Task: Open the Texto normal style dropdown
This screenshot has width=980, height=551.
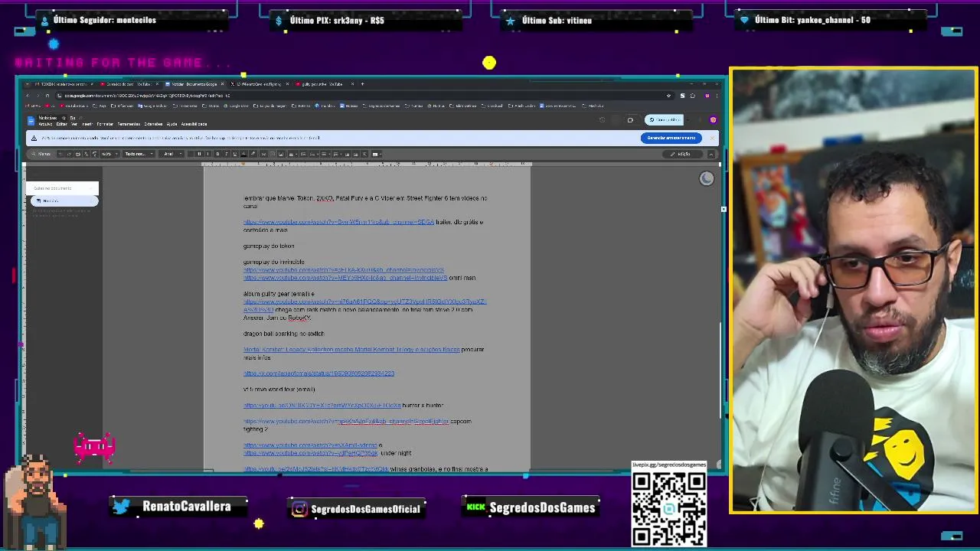Action: 139,154
